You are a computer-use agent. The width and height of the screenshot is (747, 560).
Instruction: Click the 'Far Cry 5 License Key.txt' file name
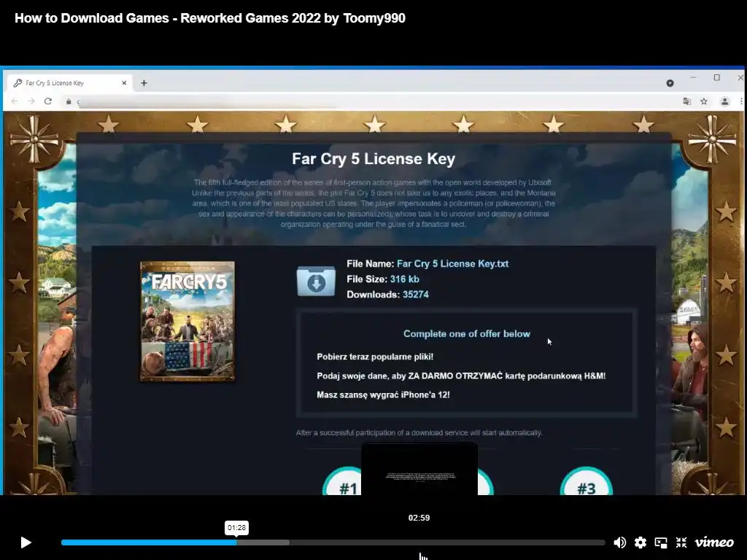[x=452, y=264]
